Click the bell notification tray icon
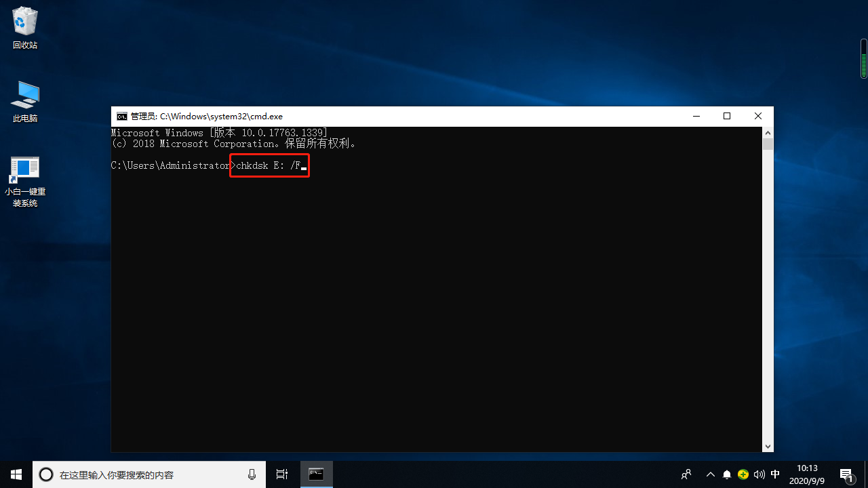 (x=727, y=474)
